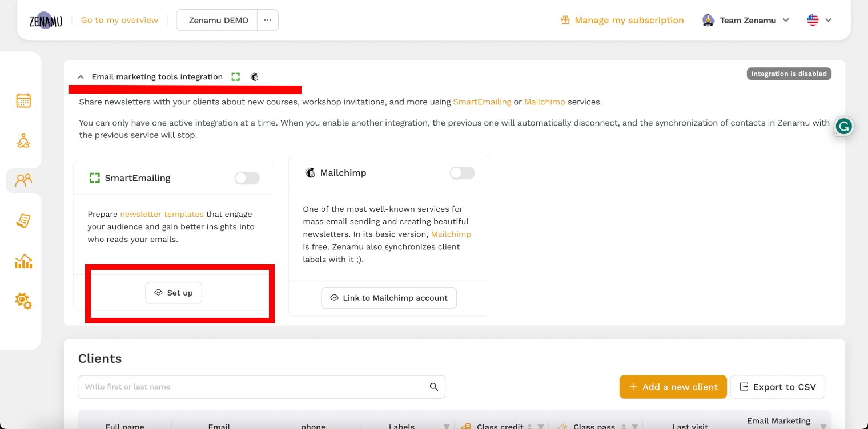Image resolution: width=868 pixels, height=429 pixels.
Task: Open the SmartEmailing link in description
Action: (482, 102)
